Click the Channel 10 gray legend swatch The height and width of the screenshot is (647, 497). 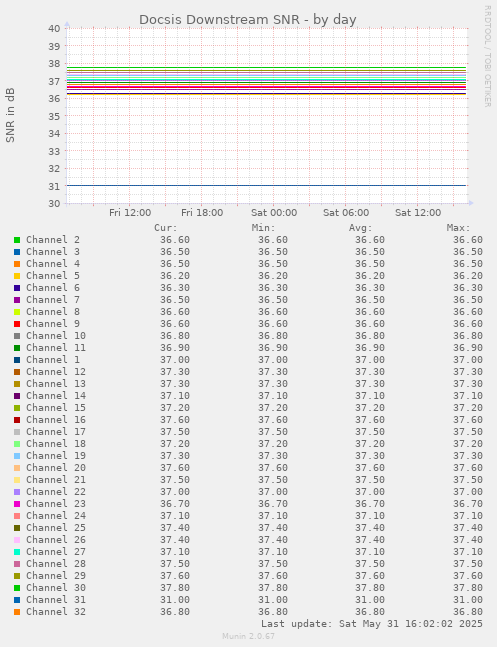point(17,335)
